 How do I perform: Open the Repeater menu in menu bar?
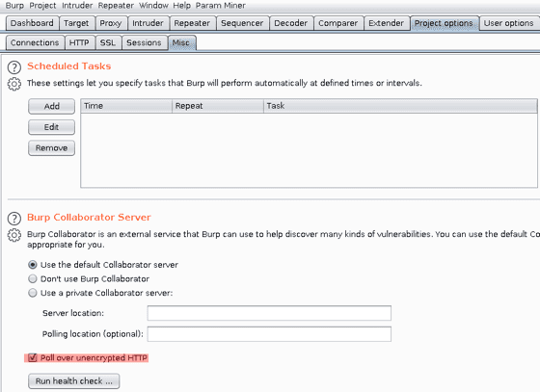[x=116, y=6]
